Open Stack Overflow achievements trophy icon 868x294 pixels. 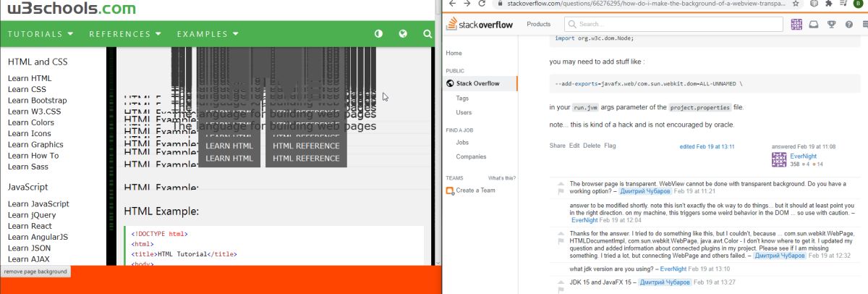click(831, 25)
